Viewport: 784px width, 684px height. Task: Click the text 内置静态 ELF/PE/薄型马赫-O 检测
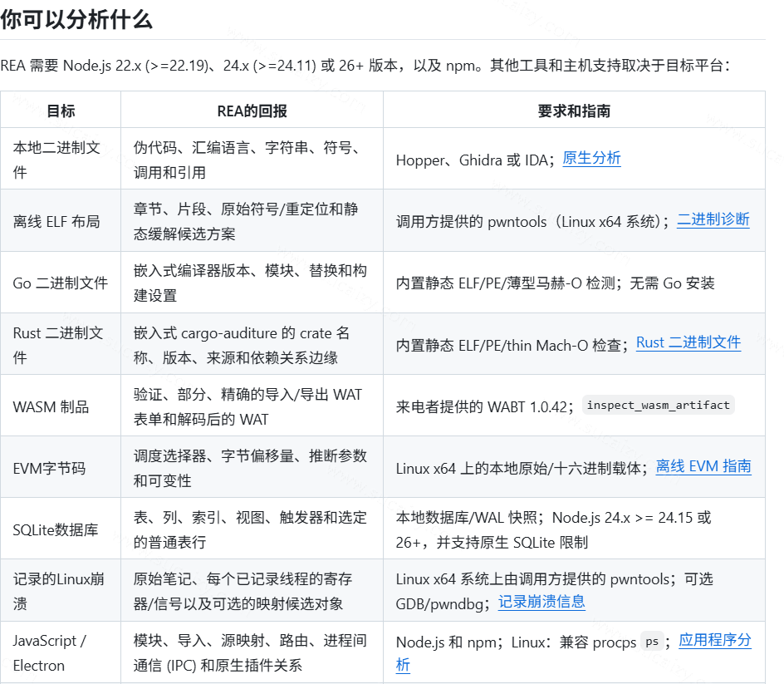pos(505,283)
